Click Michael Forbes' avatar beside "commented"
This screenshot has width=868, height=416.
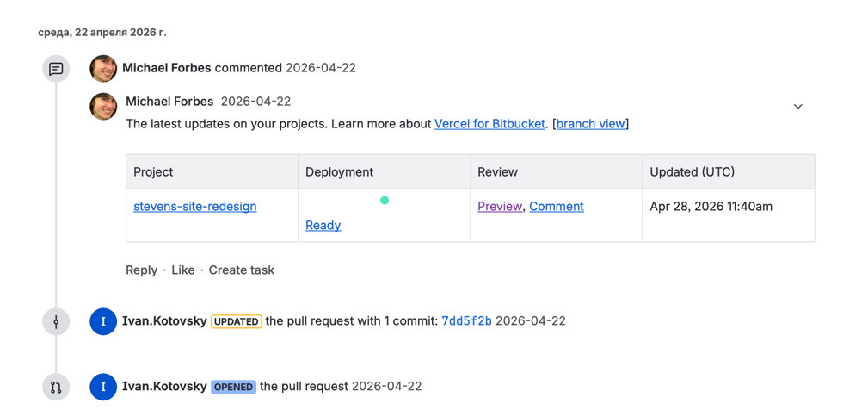(103, 68)
